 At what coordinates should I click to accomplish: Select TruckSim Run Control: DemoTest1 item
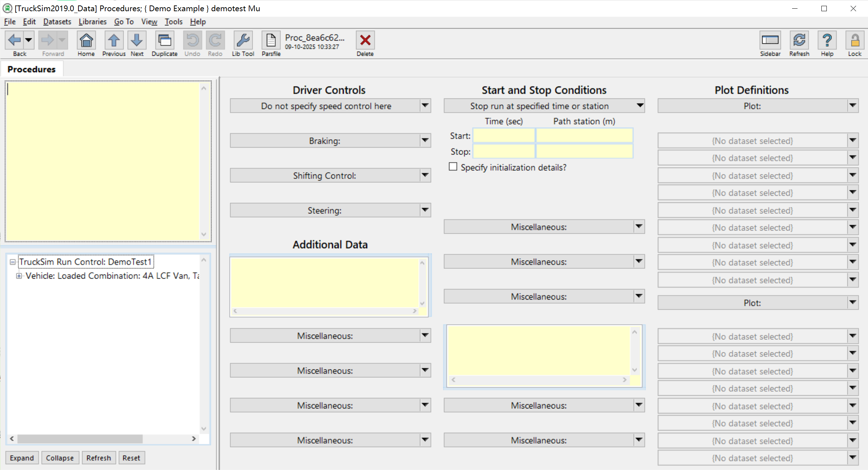86,262
